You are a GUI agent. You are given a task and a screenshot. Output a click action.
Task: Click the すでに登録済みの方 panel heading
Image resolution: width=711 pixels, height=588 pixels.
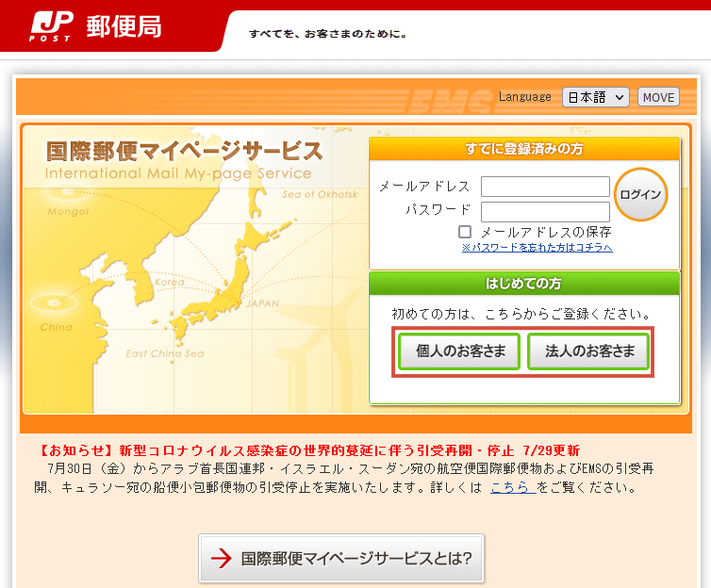coord(524,149)
